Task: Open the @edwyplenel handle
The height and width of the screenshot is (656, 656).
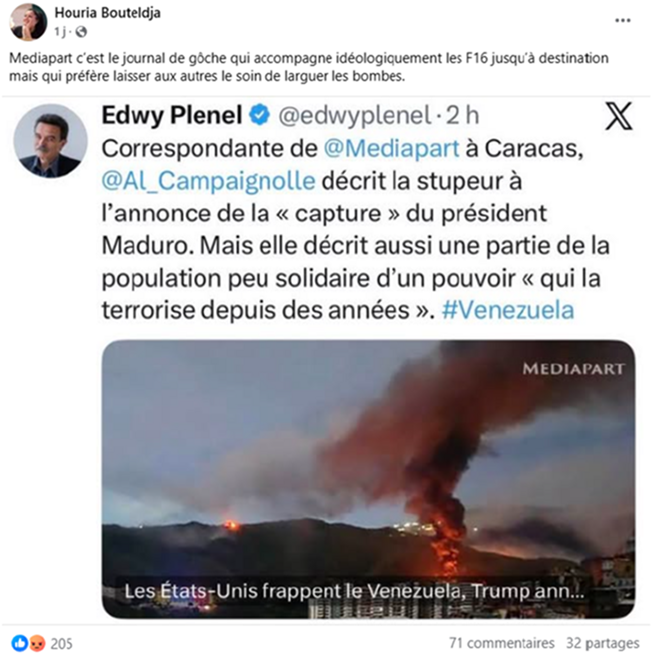Action: 354,115
